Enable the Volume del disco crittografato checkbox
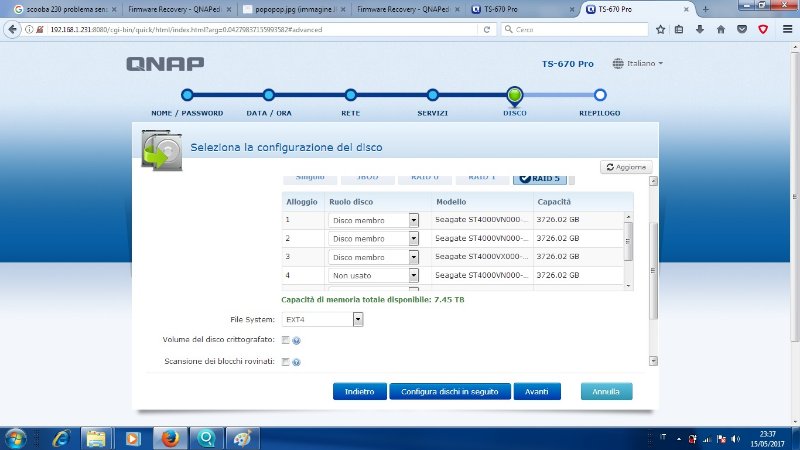Viewport: 800px width, 450px height. coord(286,341)
